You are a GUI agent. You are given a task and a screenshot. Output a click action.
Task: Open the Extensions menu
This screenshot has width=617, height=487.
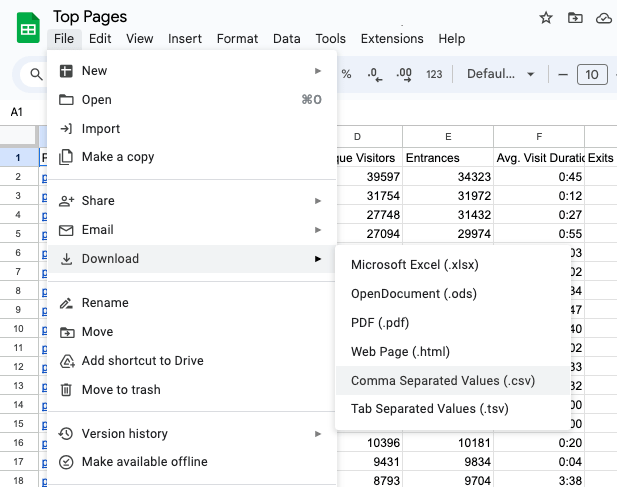coord(392,39)
